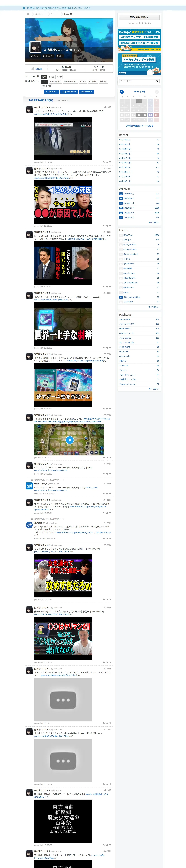Open the Stats tab
Image resolution: width=186 pixels, height=868 pixels.
[x=36, y=69]
